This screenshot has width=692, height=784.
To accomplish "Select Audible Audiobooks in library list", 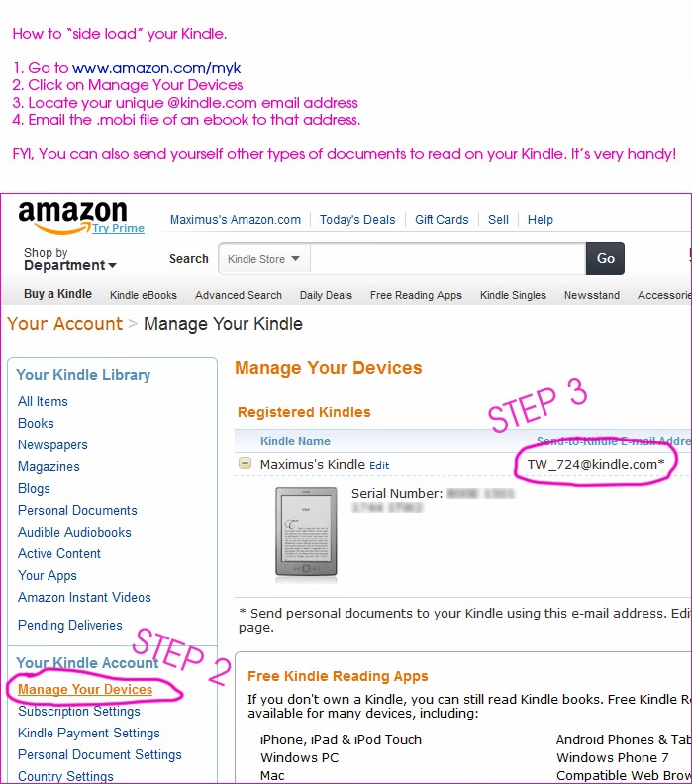I will tap(74, 532).
